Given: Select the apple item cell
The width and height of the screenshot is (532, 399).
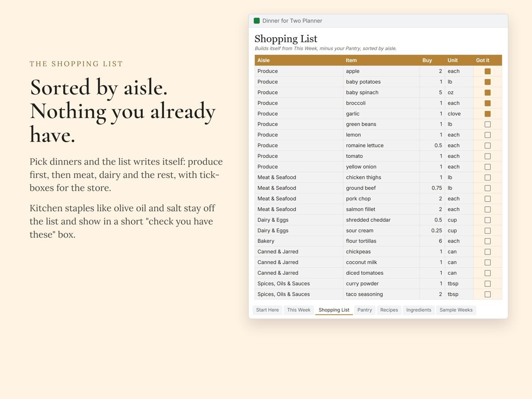Looking at the screenshot, I should (x=381, y=71).
